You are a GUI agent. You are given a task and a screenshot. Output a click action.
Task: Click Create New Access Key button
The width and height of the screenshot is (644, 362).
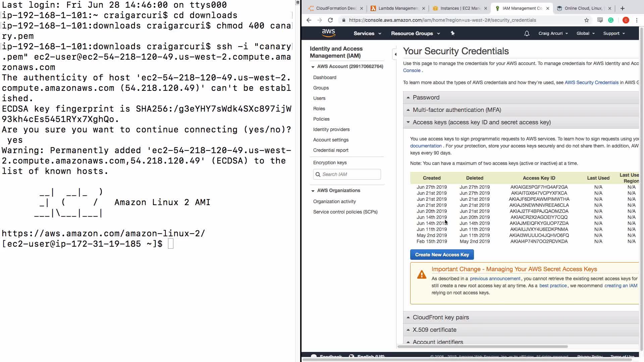click(x=442, y=255)
